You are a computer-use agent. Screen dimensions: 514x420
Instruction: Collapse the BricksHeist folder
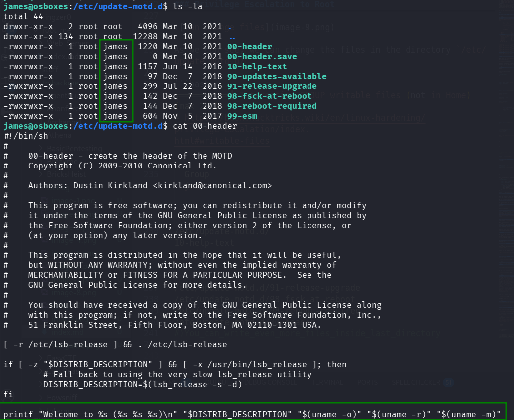click(41, 173)
